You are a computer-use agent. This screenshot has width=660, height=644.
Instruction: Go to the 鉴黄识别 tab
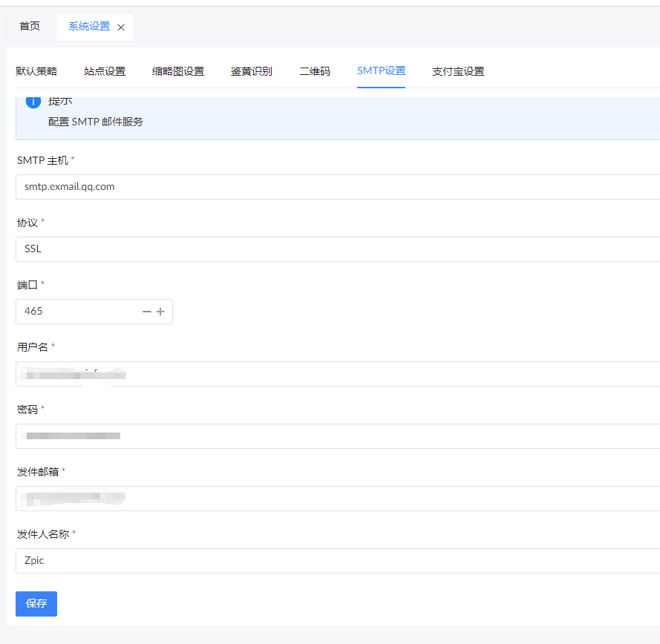click(x=252, y=71)
